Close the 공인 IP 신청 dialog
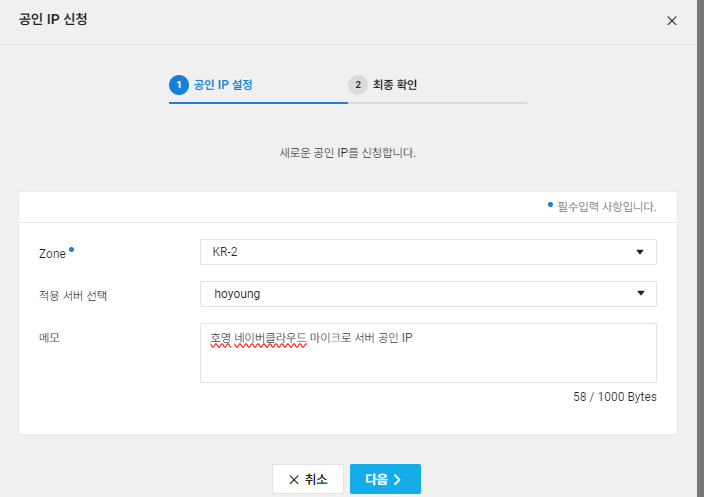704x497 pixels. 672,21
